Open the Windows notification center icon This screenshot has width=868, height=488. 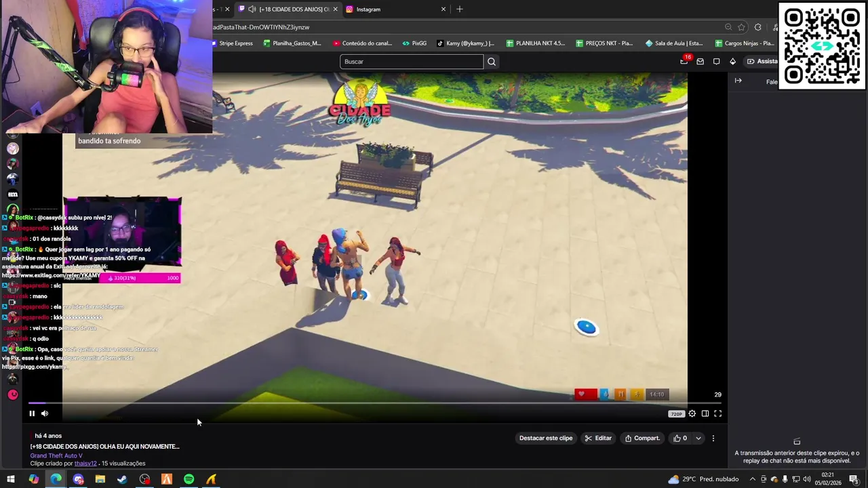[854, 479]
